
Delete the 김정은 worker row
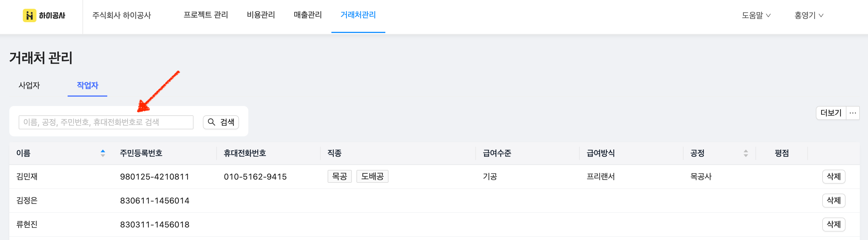pos(833,201)
